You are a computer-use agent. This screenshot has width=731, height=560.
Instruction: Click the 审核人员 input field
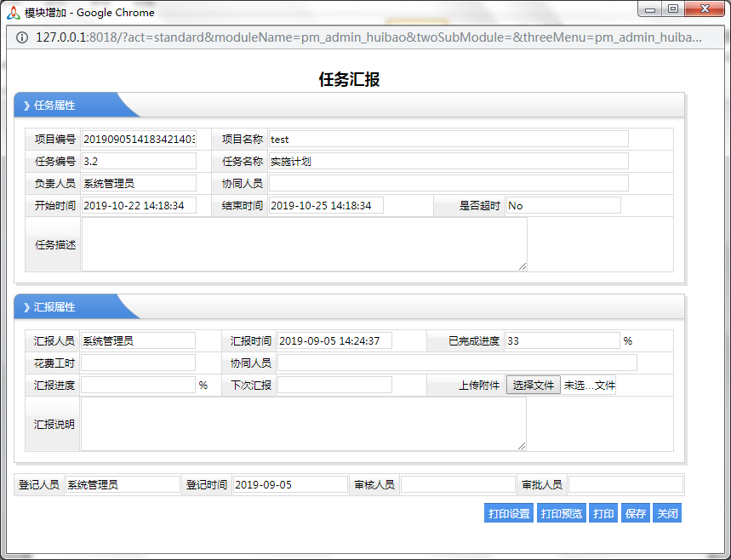[x=458, y=485]
